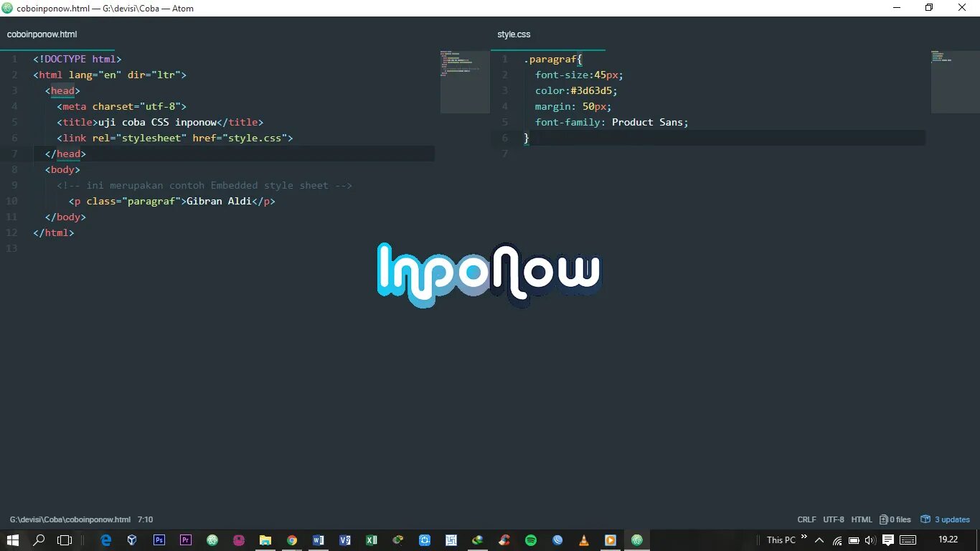Click the 19.22 system clock
This screenshot has width=980, height=551.
948,540
